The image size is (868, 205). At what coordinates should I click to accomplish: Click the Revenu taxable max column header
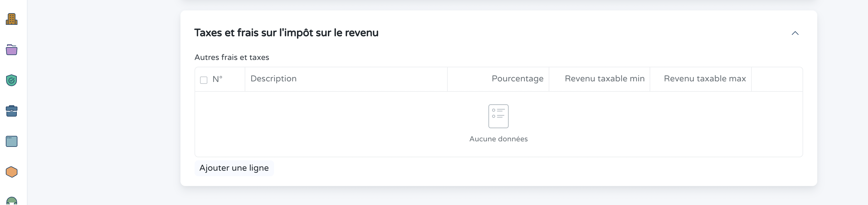[x=705, y=79]
